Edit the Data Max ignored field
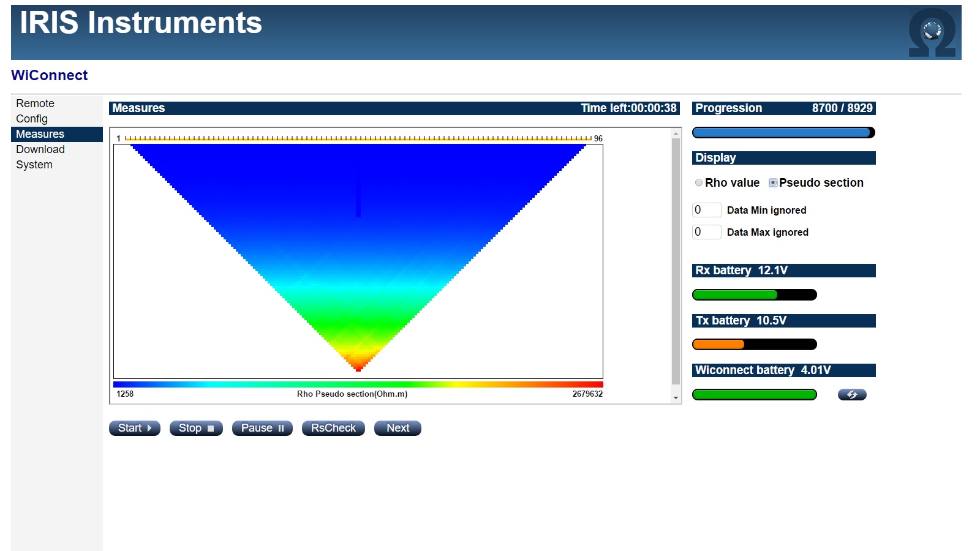This screenshot has width=980, height=551. 706,231
